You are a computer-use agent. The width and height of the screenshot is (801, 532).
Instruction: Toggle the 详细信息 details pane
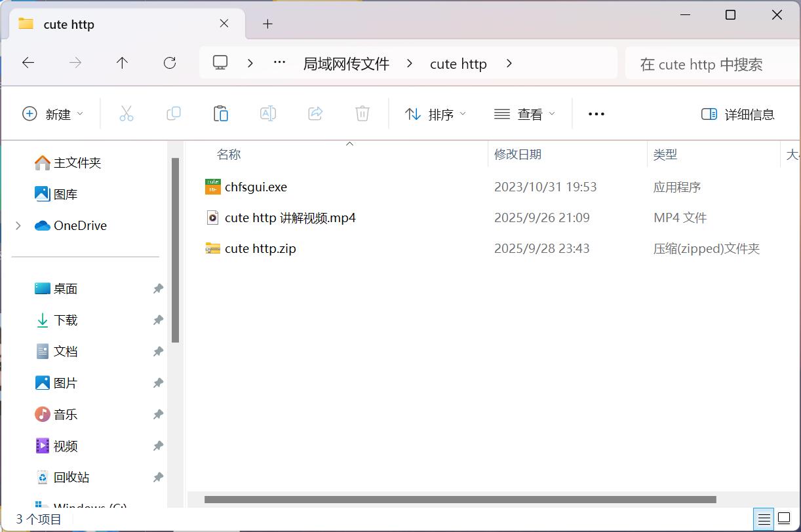coord(737,114)
